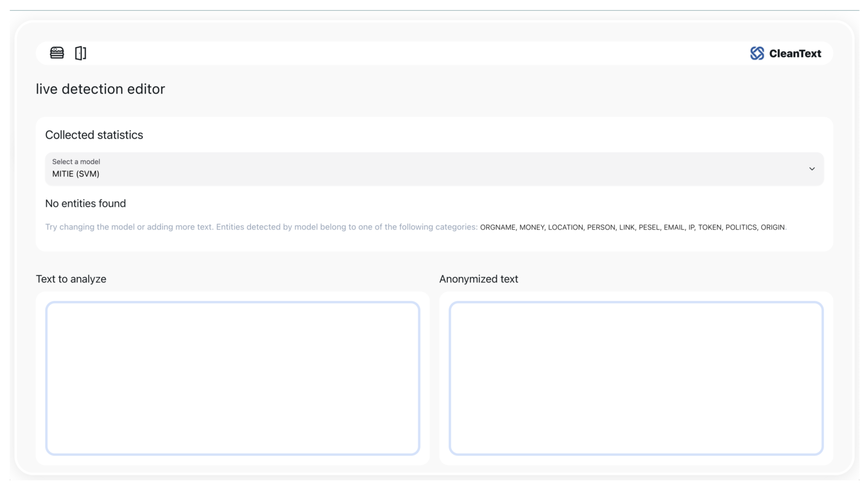
Task: Click the 'Text to analyze' heading
Action: click(71, 279)
